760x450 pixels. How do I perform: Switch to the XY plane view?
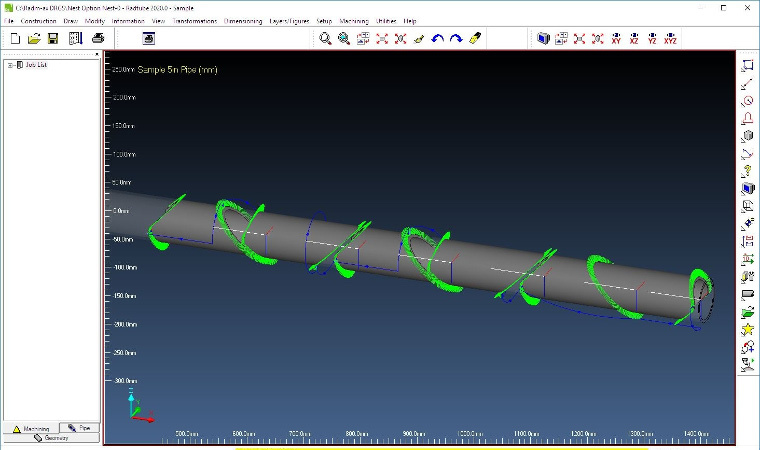coord(616,38)
